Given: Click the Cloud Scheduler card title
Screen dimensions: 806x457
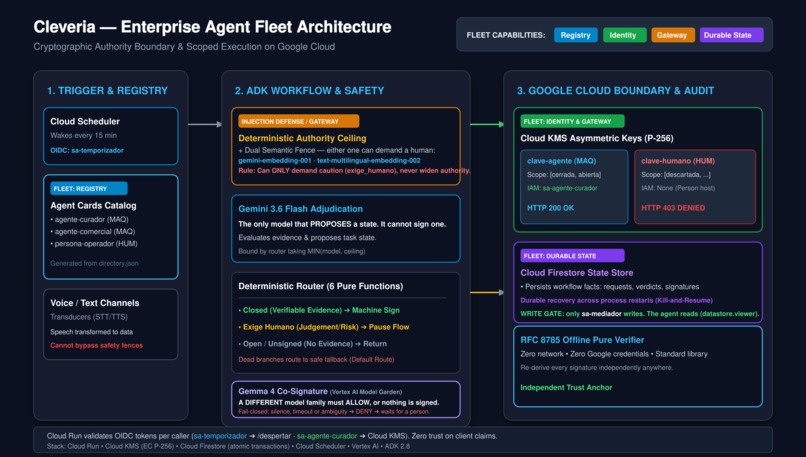Looking at the screenshot, I should 85,121.
